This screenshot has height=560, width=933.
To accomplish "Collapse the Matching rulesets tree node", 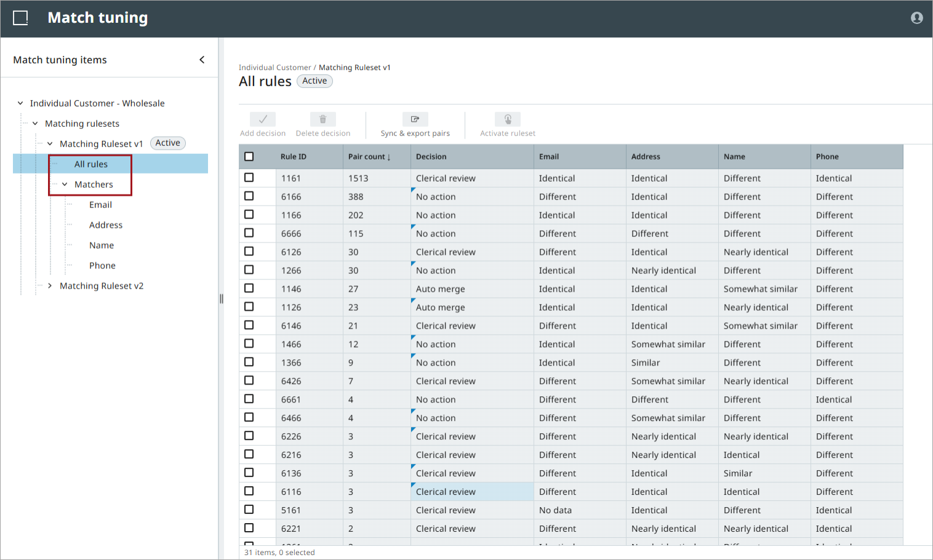I will pos(35,124).
